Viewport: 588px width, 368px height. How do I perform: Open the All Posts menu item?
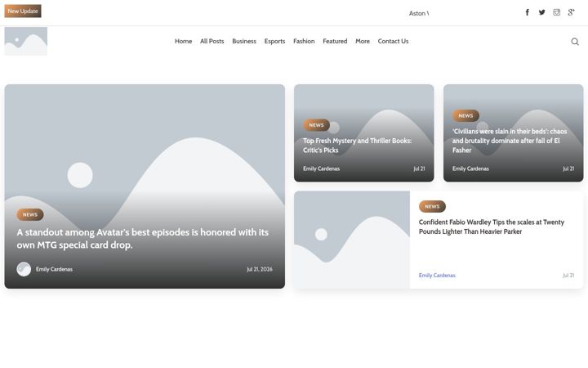(212, 42)
